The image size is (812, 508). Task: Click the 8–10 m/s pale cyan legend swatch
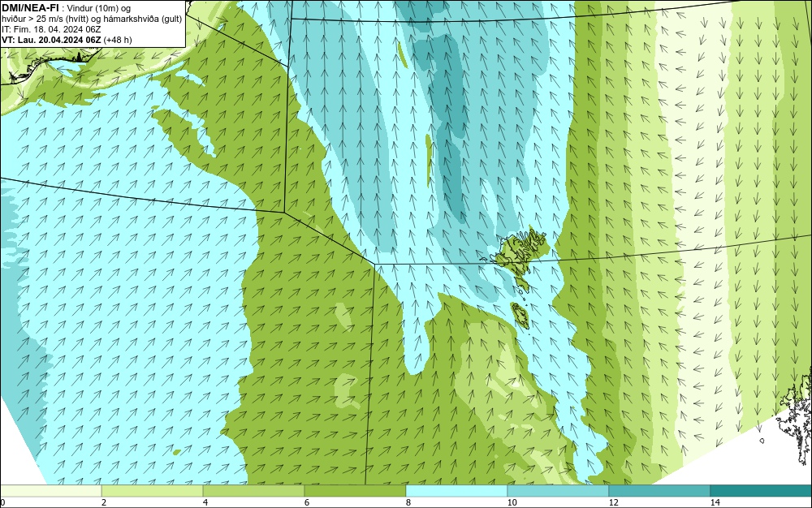click(456, 491)
